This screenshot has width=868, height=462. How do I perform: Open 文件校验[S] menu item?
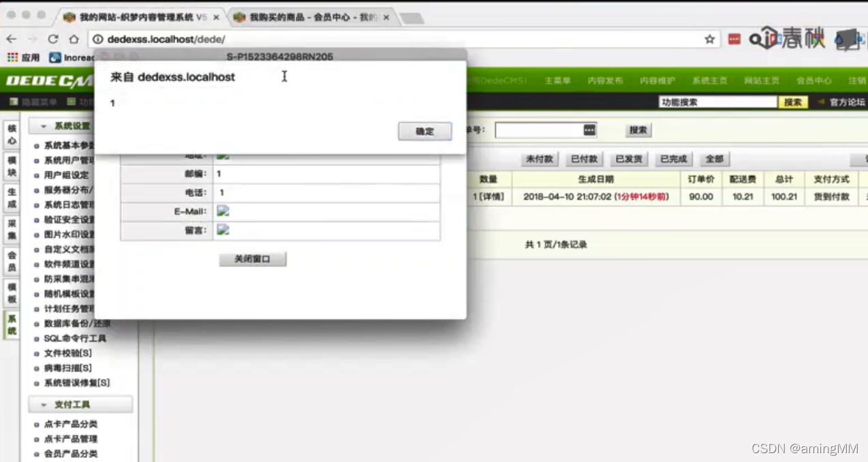(67, 354)
